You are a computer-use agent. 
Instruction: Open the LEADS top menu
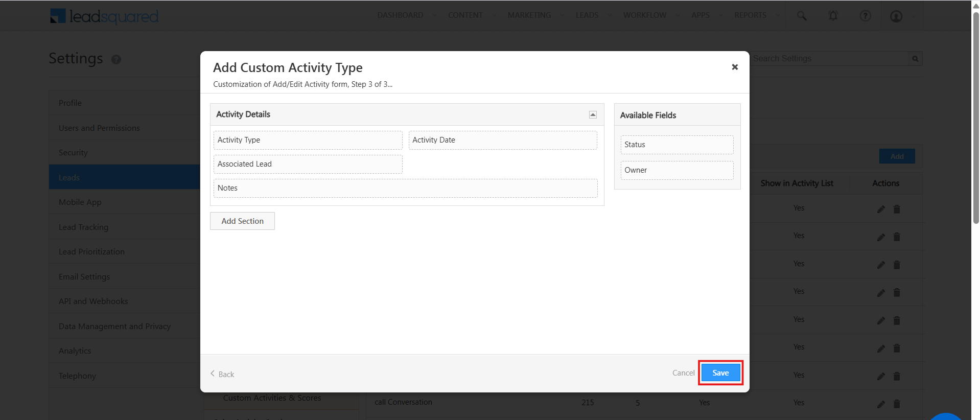[x=587, y=15]
